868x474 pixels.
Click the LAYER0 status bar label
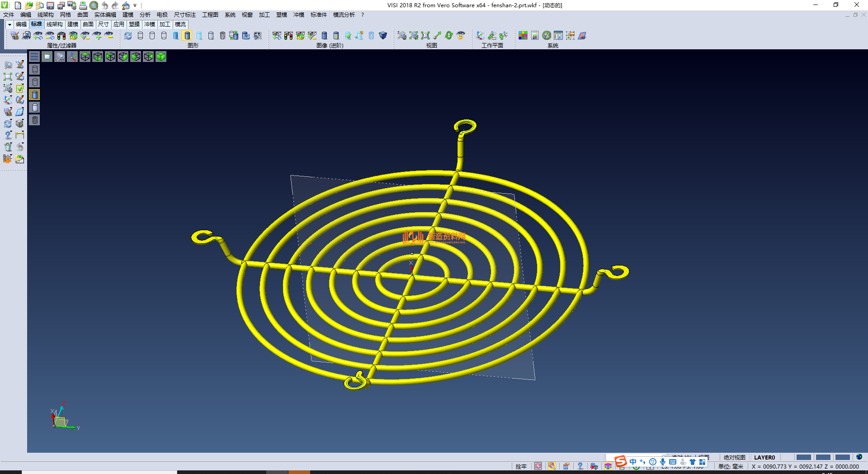[764, 457]
